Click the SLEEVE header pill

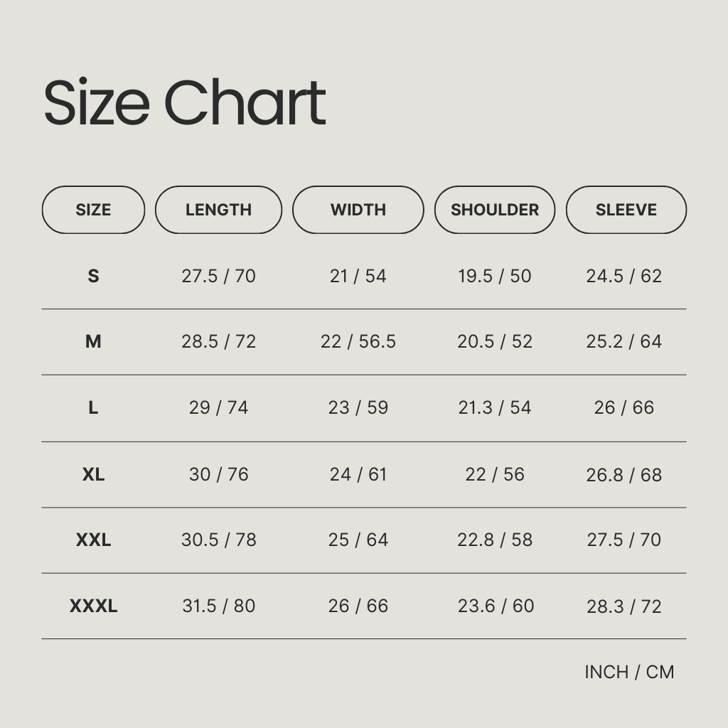(x=626, y=210)
